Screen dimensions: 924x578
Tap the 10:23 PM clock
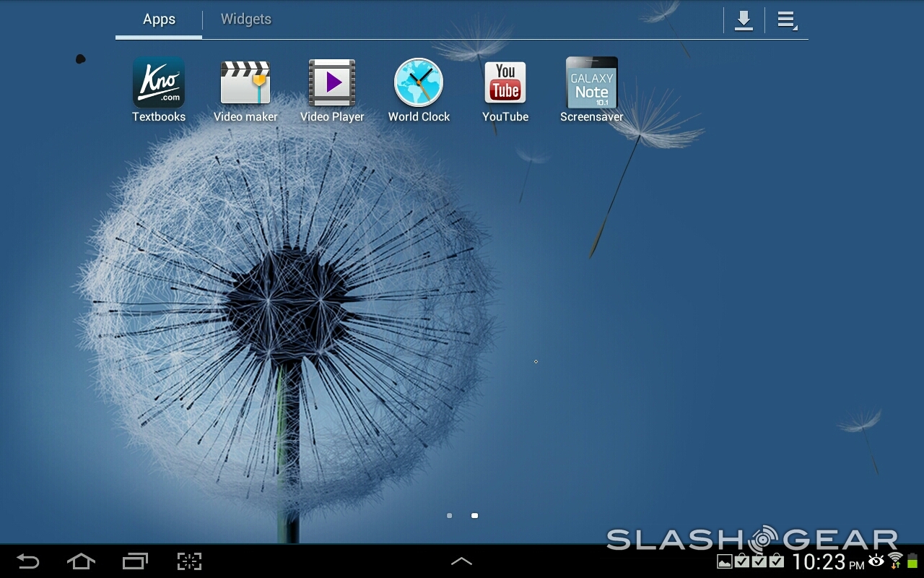point(827,561)
